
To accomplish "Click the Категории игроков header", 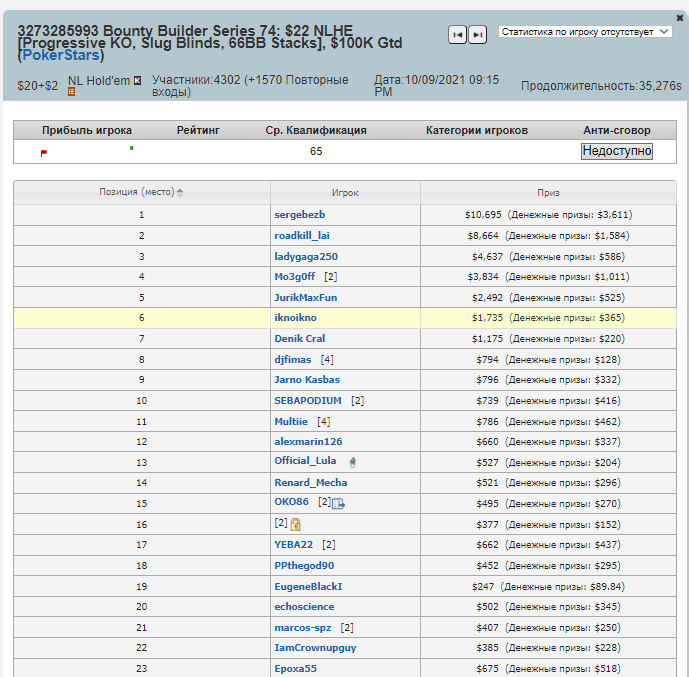I will (477, 130).
